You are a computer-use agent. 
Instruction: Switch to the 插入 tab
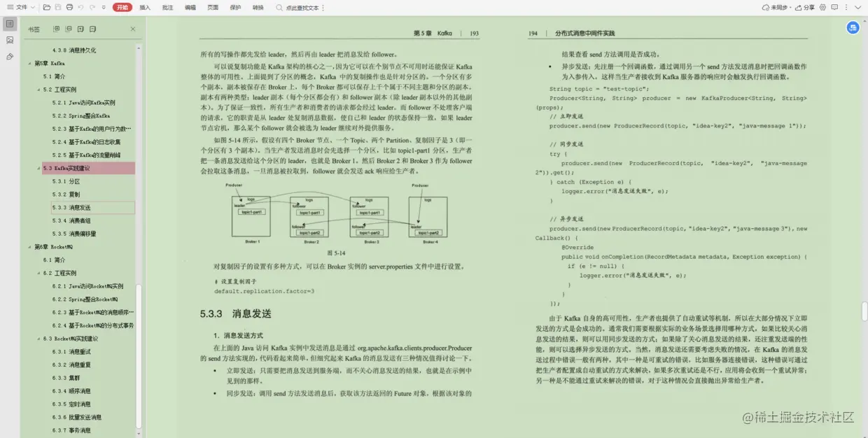coord(145,7)
